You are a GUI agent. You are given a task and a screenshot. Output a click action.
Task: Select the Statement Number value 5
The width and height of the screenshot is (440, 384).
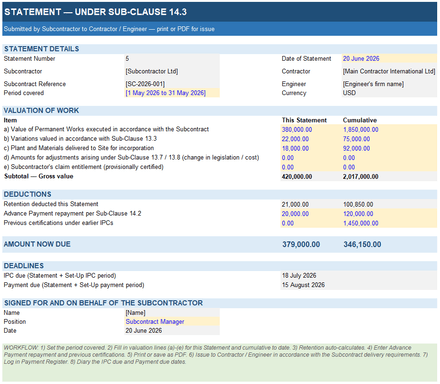click(172, 59)
